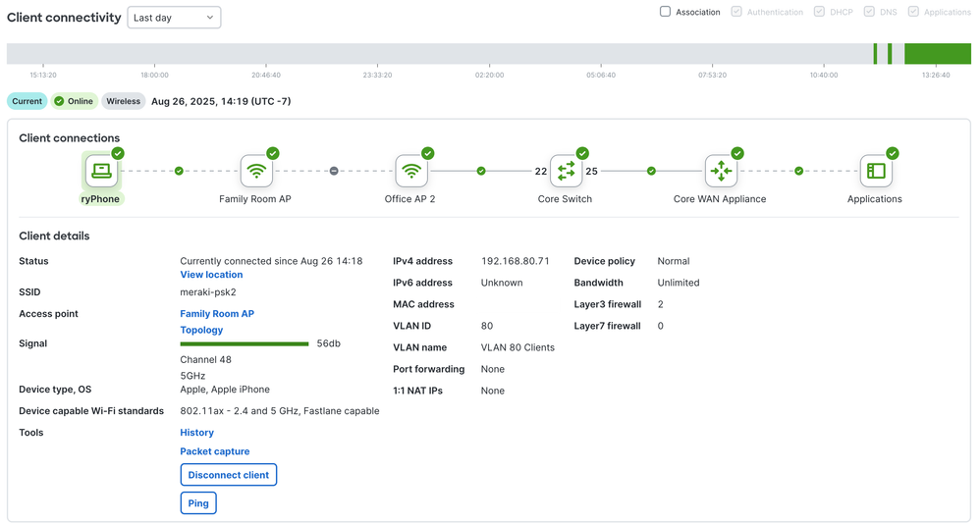980x524 pixels.
Task: Click the Layer3 firewall value 2
Action: (x=661, y=304)
